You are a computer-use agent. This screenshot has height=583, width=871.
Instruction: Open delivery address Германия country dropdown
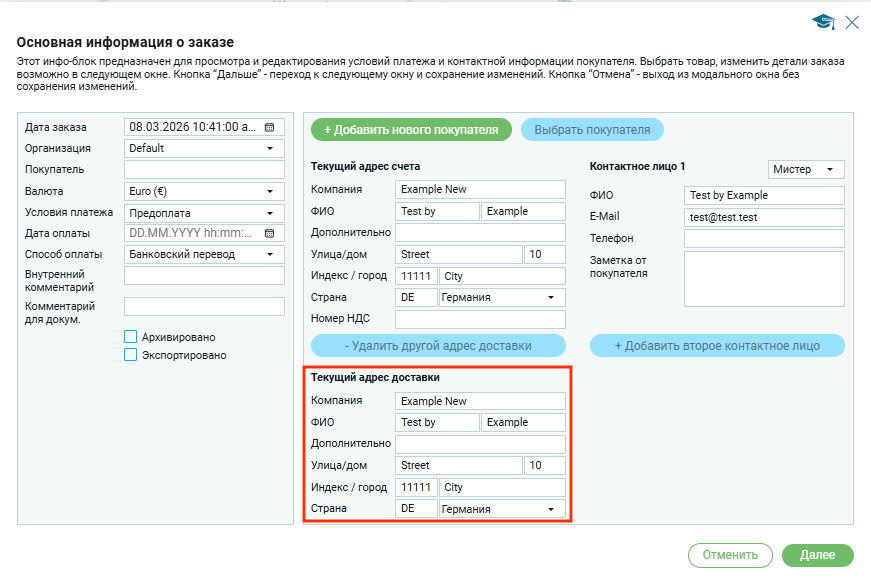coord(549,509)
